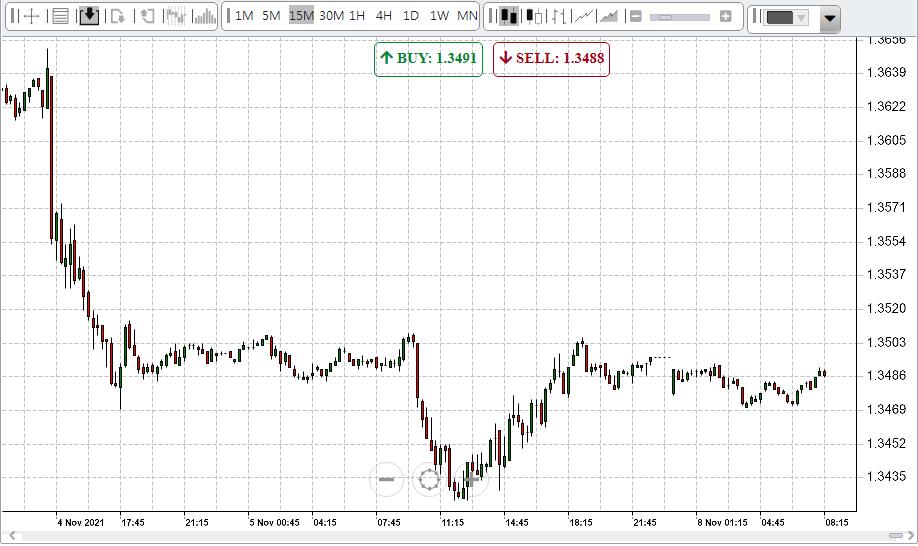The width and height of the screenshot is (918, 546).
Task: Switch to the 5M timeframe
Action: (x=271, y=16)
